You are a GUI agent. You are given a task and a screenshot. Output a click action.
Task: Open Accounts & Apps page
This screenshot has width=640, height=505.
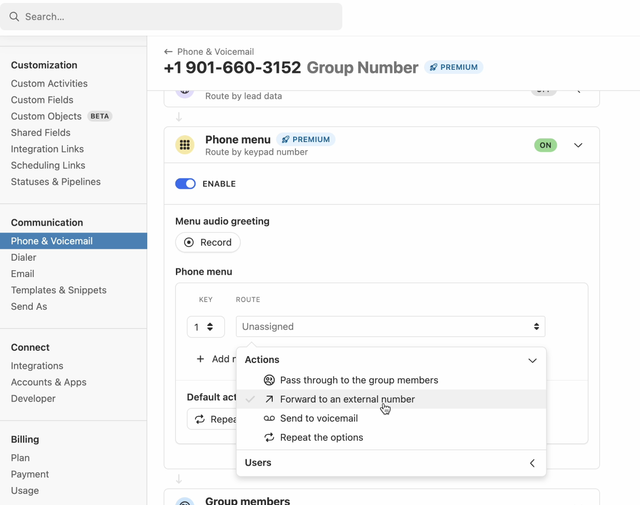[49, 382]
